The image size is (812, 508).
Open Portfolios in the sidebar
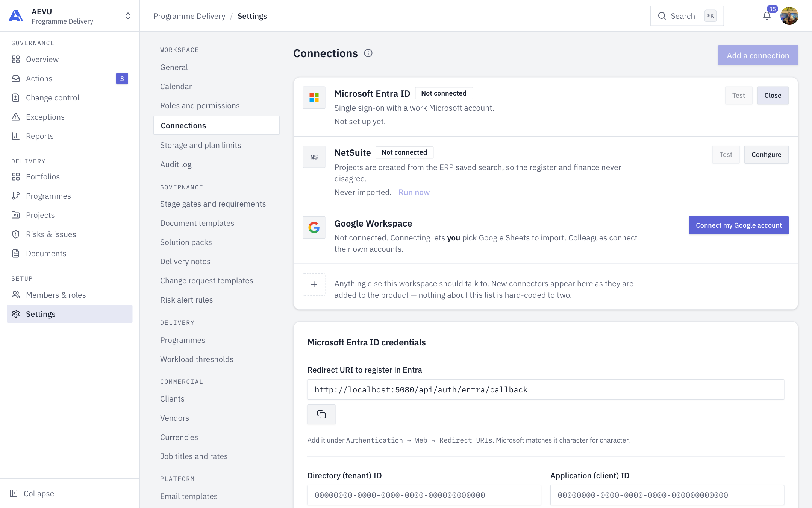coord(70,177)
